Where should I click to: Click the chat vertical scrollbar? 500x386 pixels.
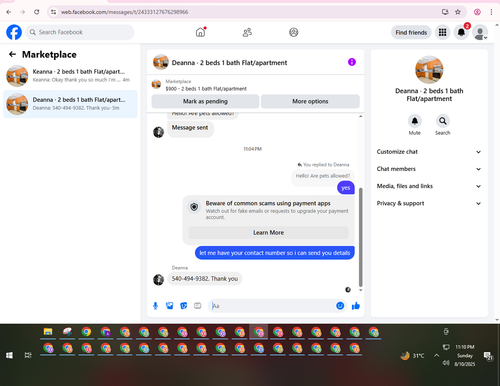coord(360,237)
